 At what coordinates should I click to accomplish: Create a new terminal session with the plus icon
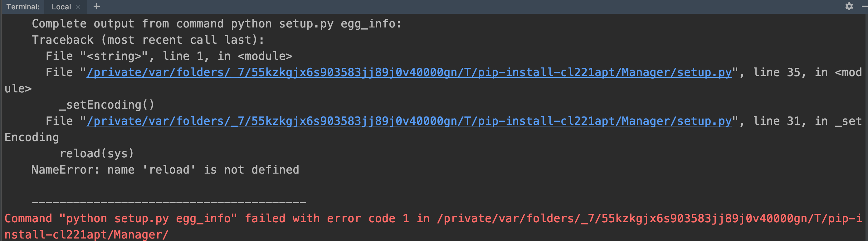97,7
